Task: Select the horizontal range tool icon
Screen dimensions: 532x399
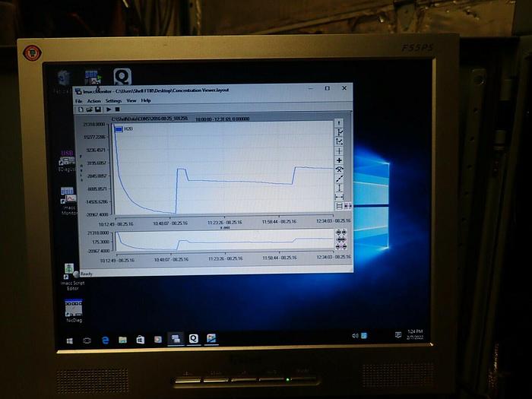Action: click(339, 197)
